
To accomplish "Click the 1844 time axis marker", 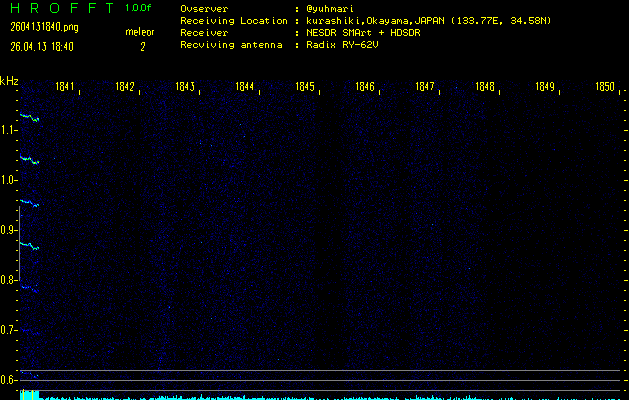I will click(245, 87).
